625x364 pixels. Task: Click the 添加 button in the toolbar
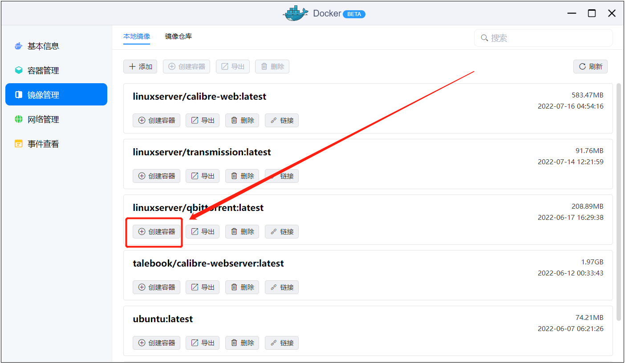(x=140, y=67)
